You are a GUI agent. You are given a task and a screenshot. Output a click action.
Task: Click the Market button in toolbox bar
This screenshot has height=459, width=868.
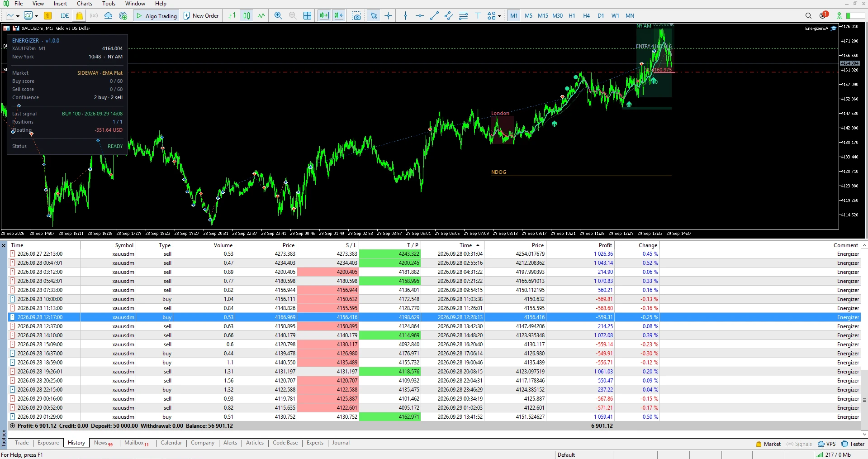(768, 444)
